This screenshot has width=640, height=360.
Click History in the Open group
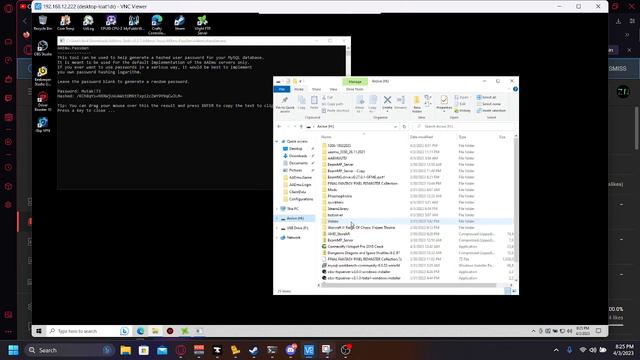pos(462,111)
